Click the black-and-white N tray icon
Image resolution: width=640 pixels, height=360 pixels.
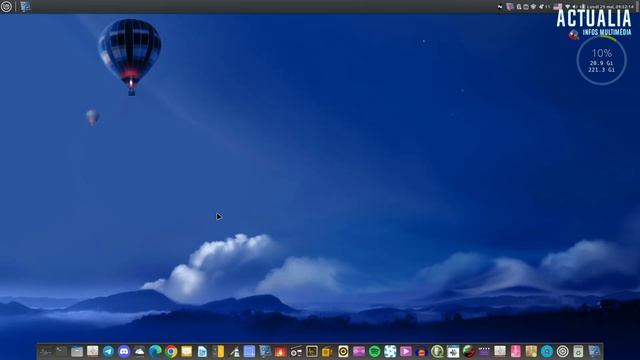(x=500, y=7)
